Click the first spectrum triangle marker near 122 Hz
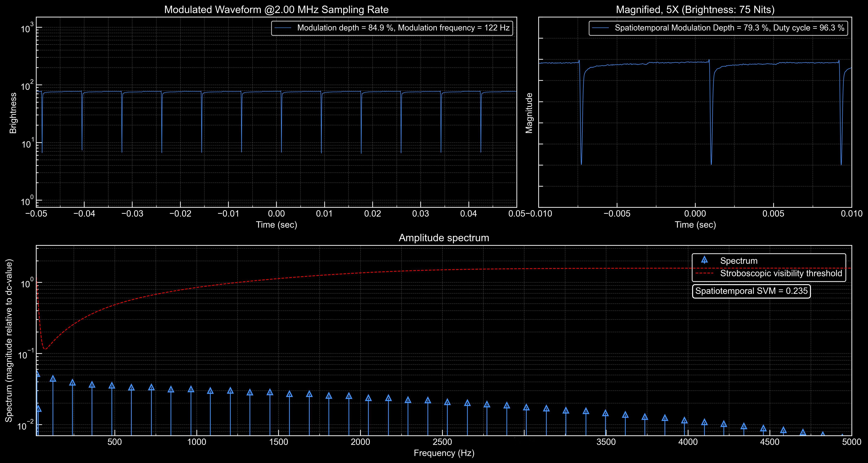 (53, 379)
